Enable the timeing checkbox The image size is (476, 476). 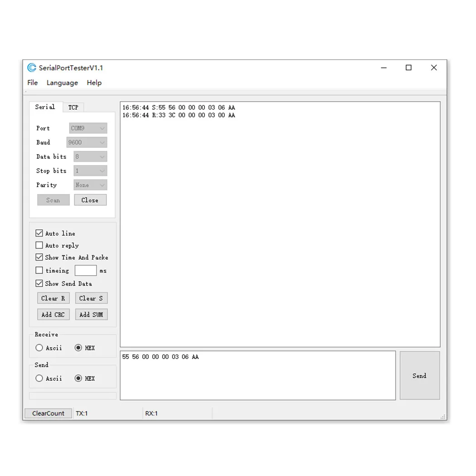[39, 270]
